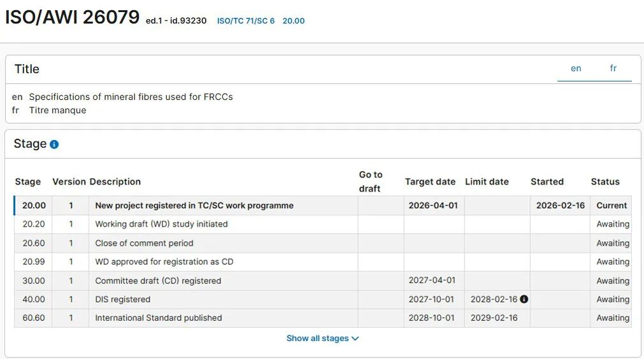
Task: Switch to the en title tab
Action: [576, 69]
